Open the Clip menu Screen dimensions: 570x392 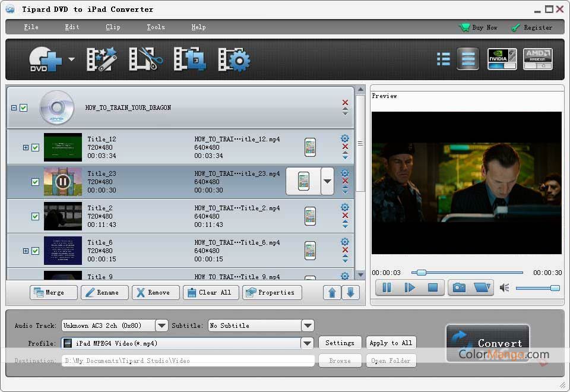pos(113,27)
